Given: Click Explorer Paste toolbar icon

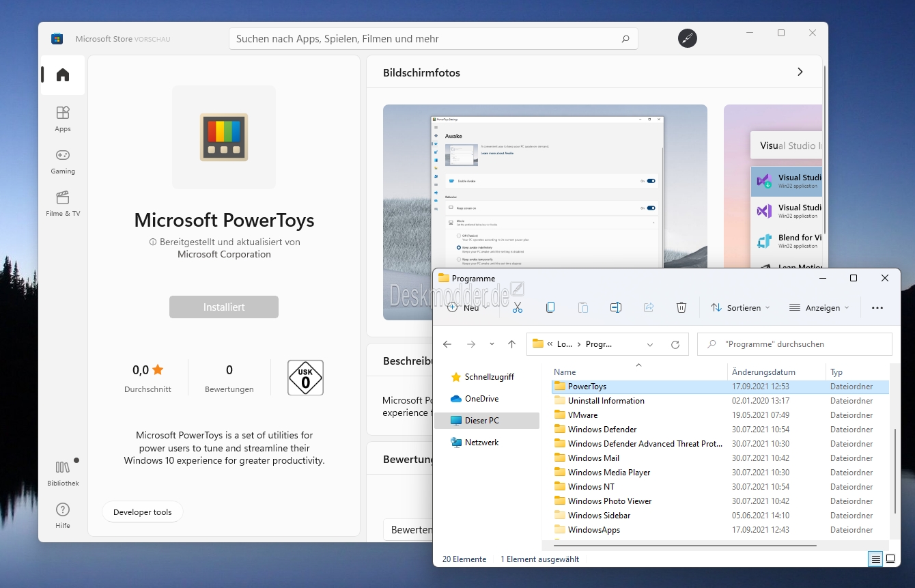Looking at the screenshot, I should click(x=583, y=308).
